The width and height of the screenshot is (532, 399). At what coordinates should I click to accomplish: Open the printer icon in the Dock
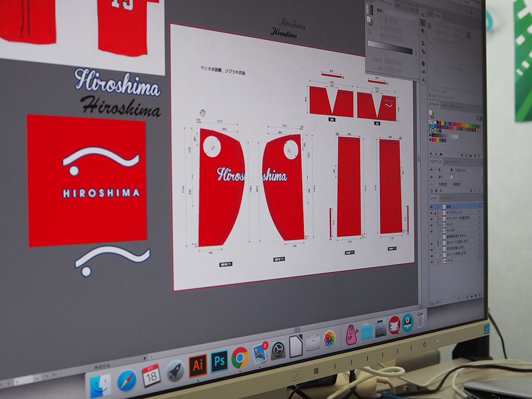pyautogui.click(x=312, y=343)
